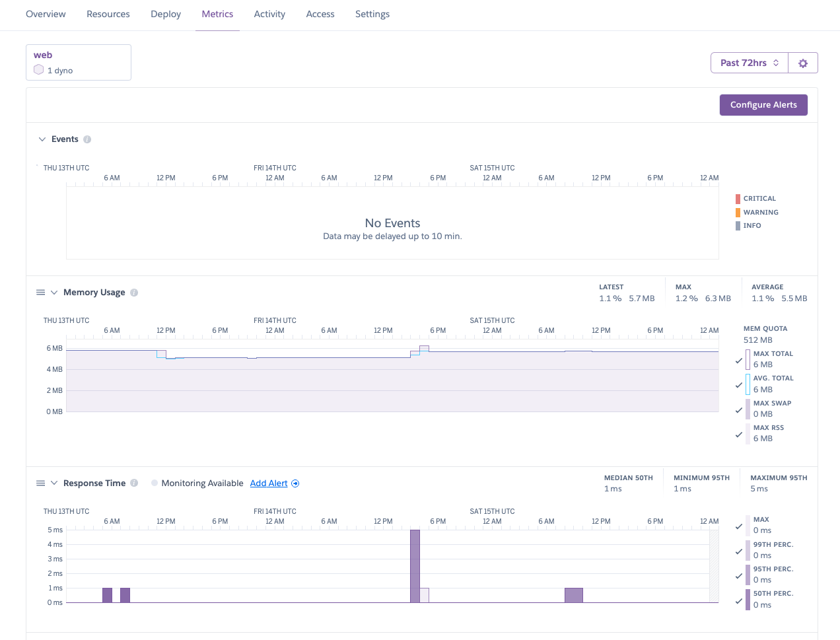Screen dimensions: 840x640
Task: Open the Memory Usage hamburger menu
Action: click(x=41, y=292)
